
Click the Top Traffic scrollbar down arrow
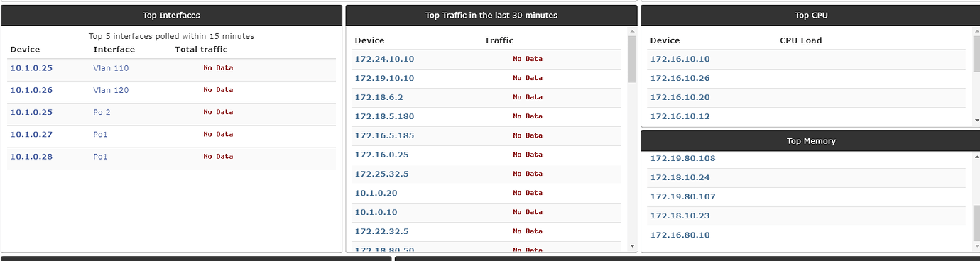pos(633,246)
